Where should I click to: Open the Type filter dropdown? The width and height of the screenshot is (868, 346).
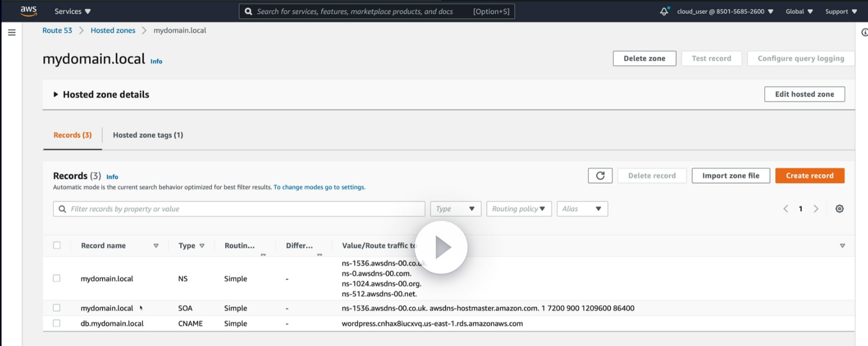455,209
